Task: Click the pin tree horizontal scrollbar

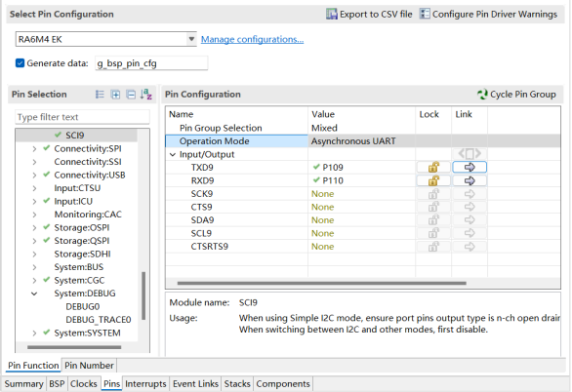Action: [74, 347]
